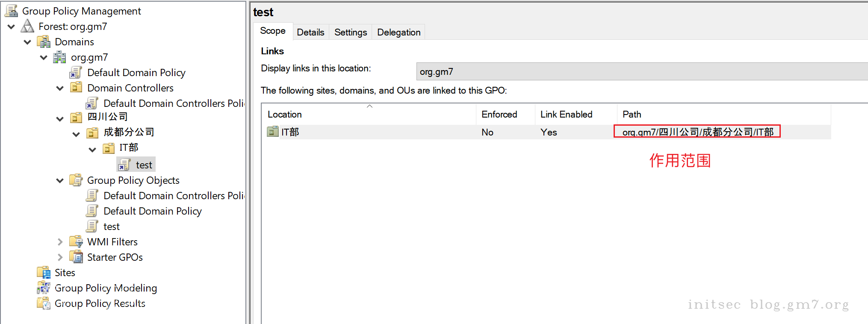Expand the WMI Filters node
This screenshot has width=868, height=324.
pos(60,242)
